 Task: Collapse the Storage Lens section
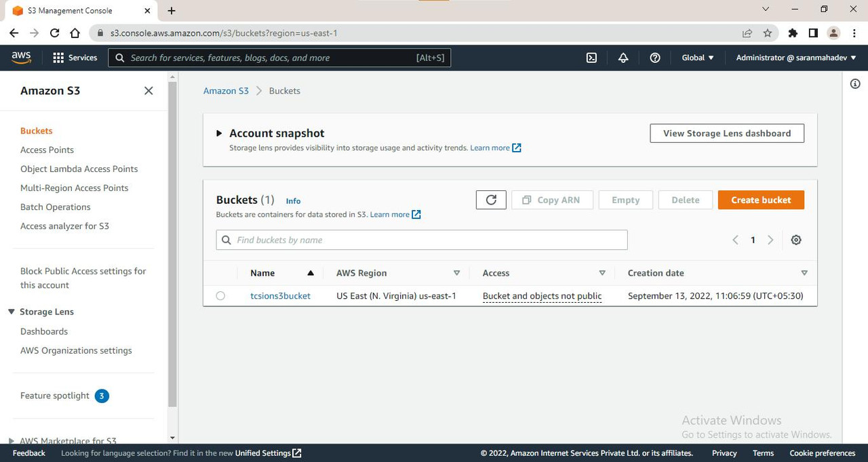tap(12, 312)
